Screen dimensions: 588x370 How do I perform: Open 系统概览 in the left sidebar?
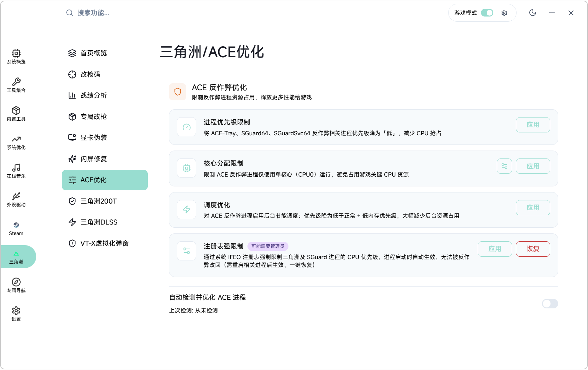(x=16, y=57)
